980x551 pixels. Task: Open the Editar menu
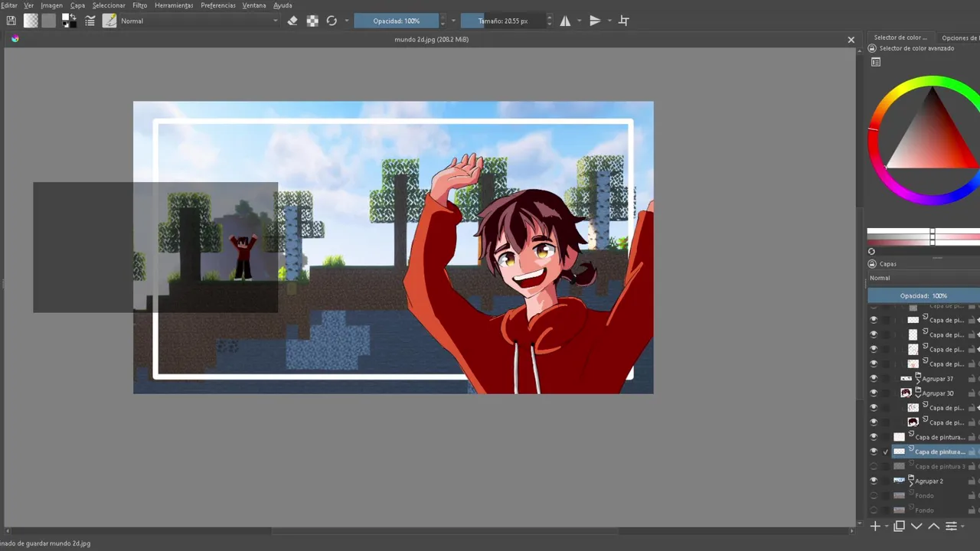point(8,5)
